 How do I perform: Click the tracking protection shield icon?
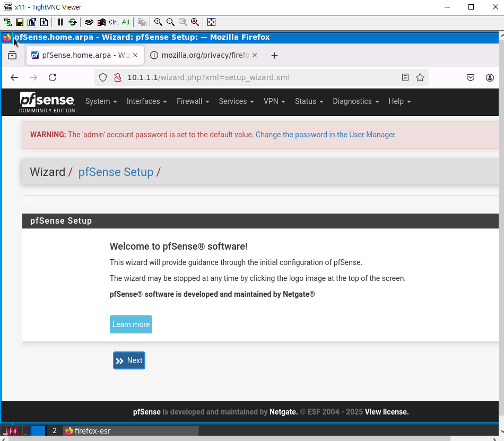(x=103, y=77)
